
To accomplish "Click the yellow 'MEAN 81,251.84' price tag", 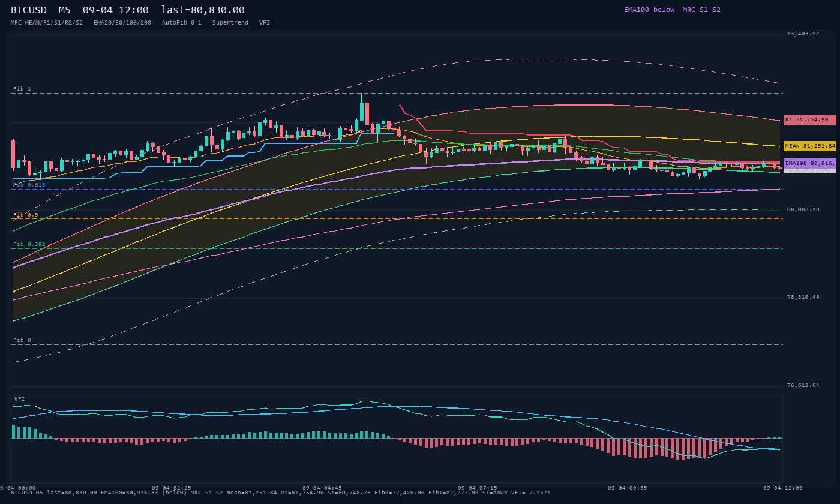I will [809, 146].
